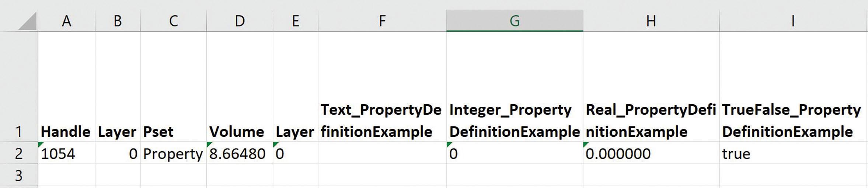The image size is (868, 188).
Task: Select highlighted column G header
Action: coord(515,21)
